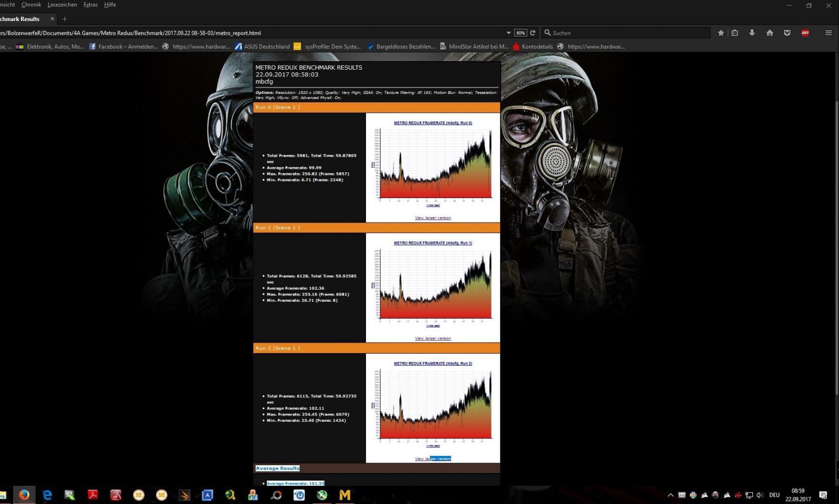Click View larger version under Run 0

tap(433, 218)
